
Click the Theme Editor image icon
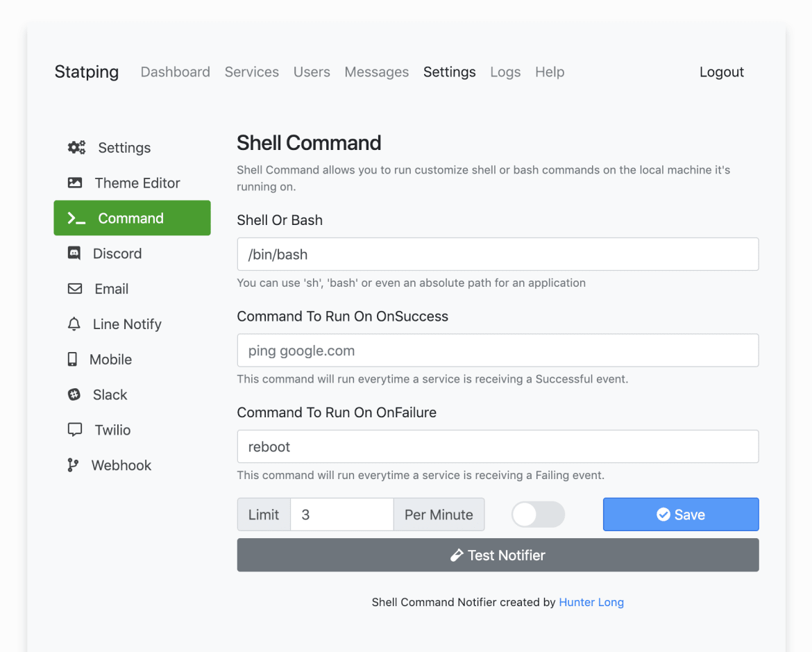click(75, 183)
